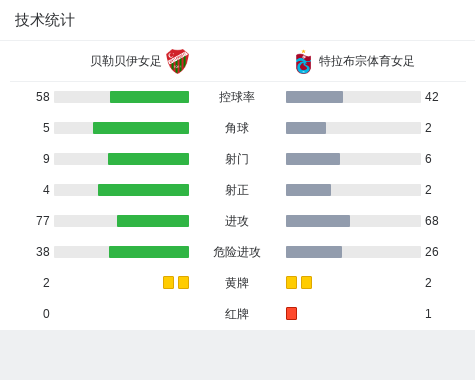Click the 贝勒贝伊女足 red-green team crest
Image resolution: width=475 pixels, height=380 pixels.
177,61
